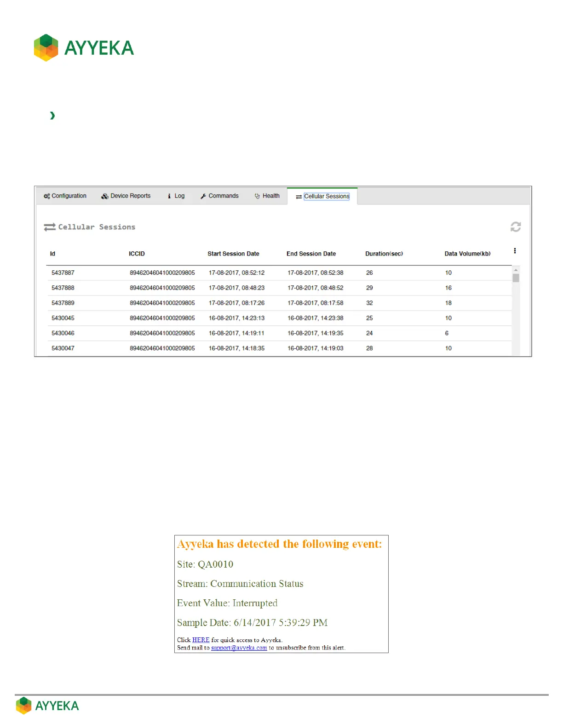Image resolution: width=563 pixels, height=728 pixels.
Task: Click the Cellular Sessions tab arrows icon
Action: pyautogui.click(x=299, y=197)
